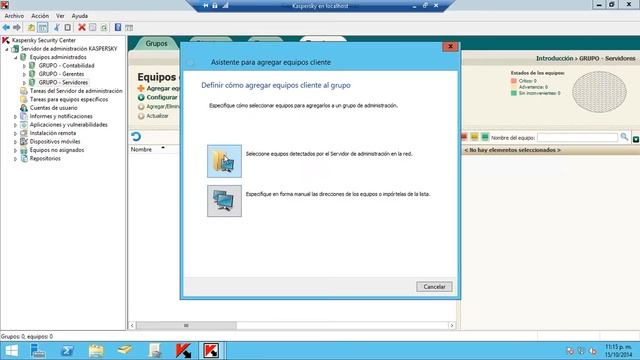Click the action pane toolbar icon

click(x=129, y=27)
